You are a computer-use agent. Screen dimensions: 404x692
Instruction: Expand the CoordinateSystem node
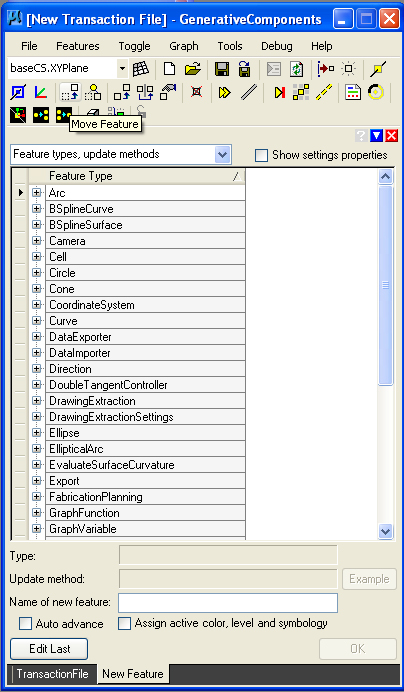tap(37, 305)
